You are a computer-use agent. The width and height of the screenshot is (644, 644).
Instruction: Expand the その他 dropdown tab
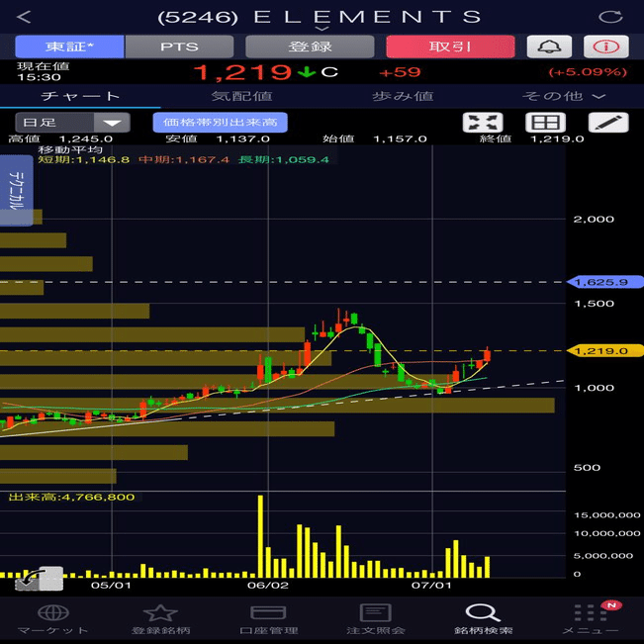pyautogui.click(x=564, y=96)
